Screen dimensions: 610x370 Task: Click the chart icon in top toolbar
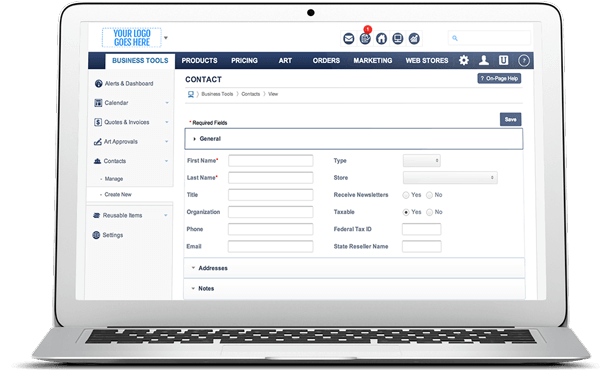point(414,39)
